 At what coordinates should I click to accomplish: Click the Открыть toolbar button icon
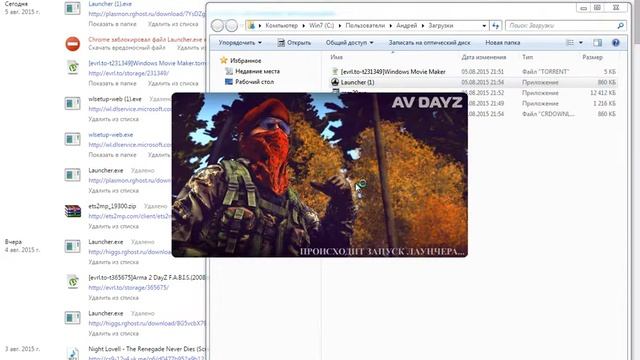(x=281, y=42)
